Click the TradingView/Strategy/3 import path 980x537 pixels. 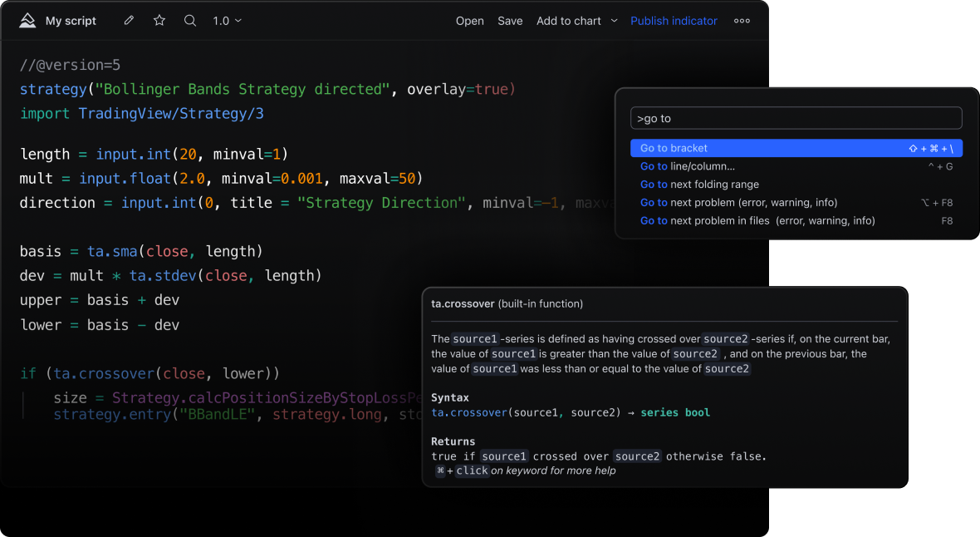[x=170, y=114]
